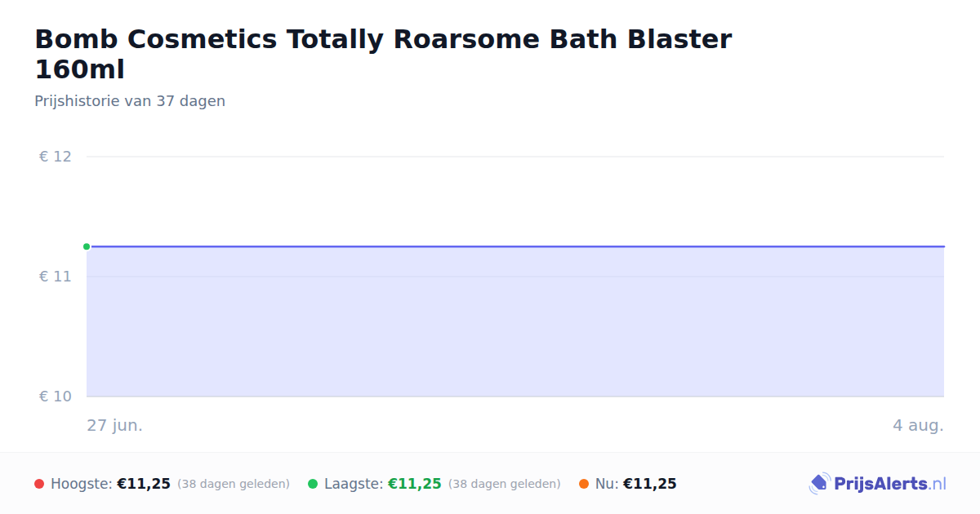Viewport: 980px width, 514px height.
Task: Click the Hoogste price value €11,25
Action: (144, 484)
